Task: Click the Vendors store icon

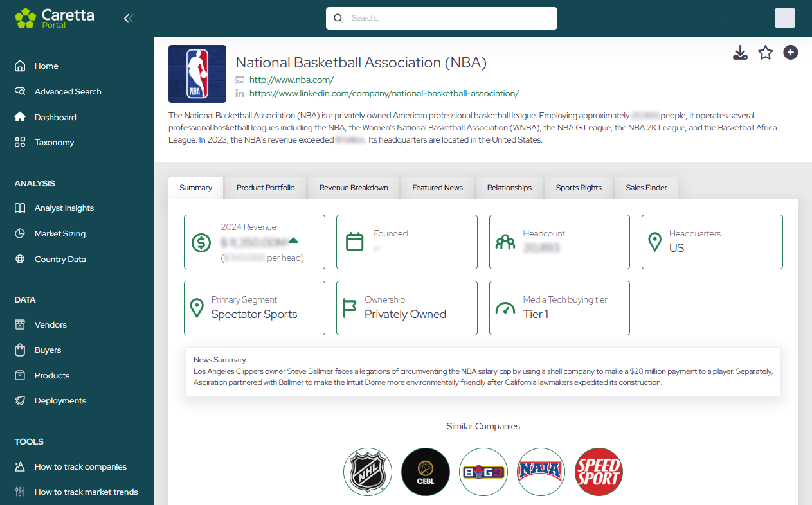Action: [x=20, y=325]
